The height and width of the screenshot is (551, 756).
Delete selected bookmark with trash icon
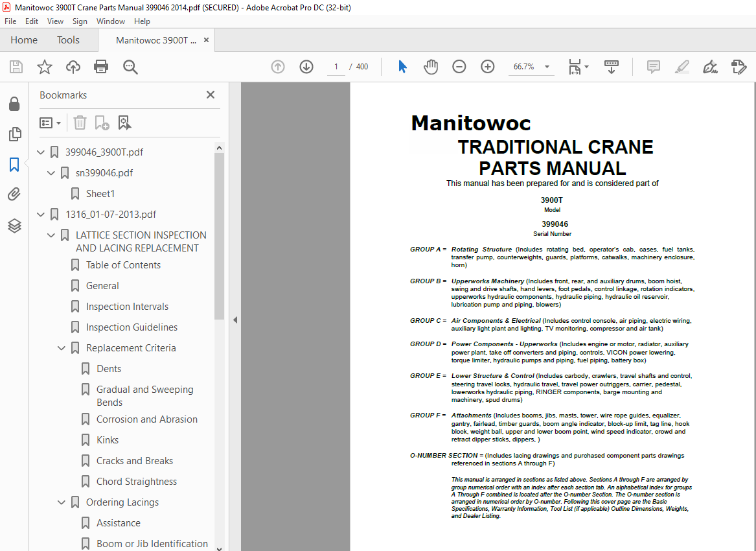click(80, 123)
